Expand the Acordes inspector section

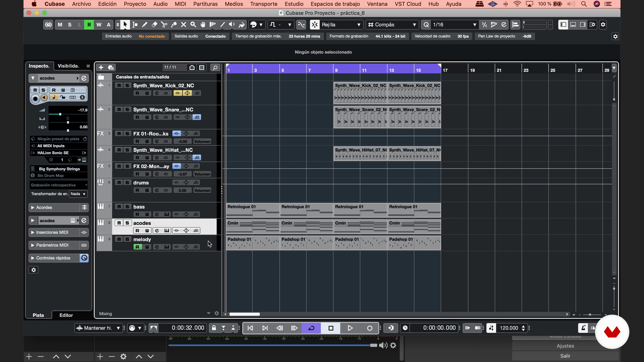(33, 208)
